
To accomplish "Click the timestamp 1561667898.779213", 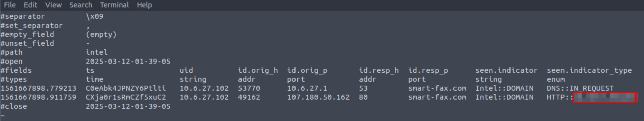I will point(38,88).
